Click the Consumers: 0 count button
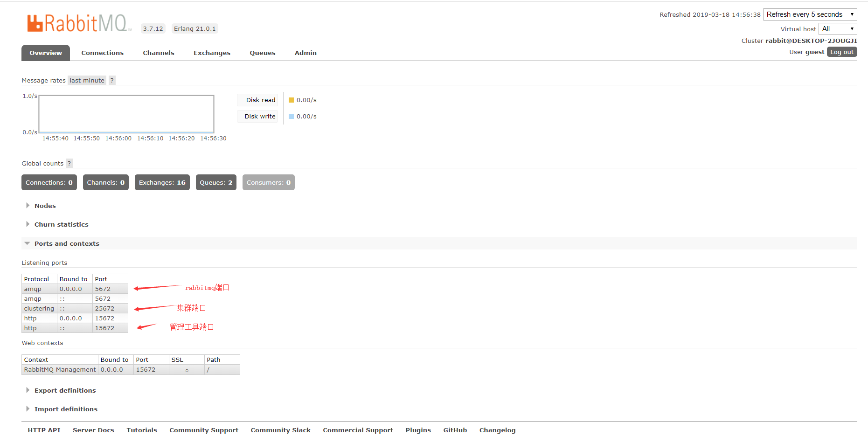 269,182
